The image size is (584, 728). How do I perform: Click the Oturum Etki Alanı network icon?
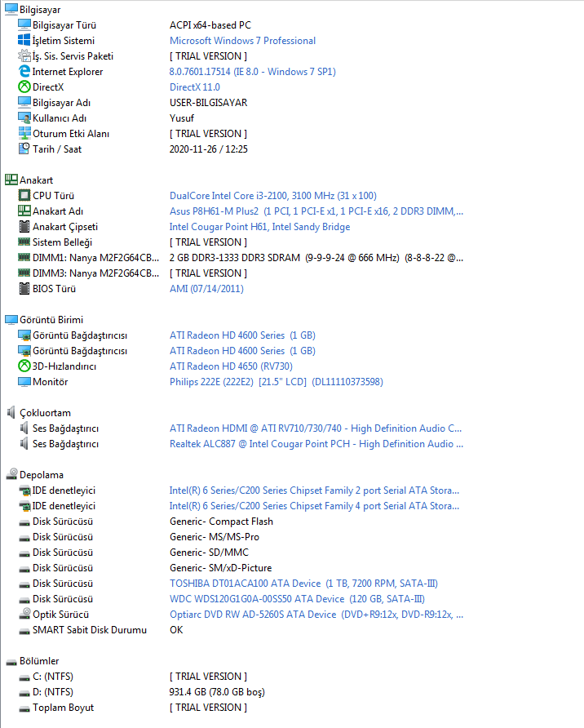click(x=24, y=133)
